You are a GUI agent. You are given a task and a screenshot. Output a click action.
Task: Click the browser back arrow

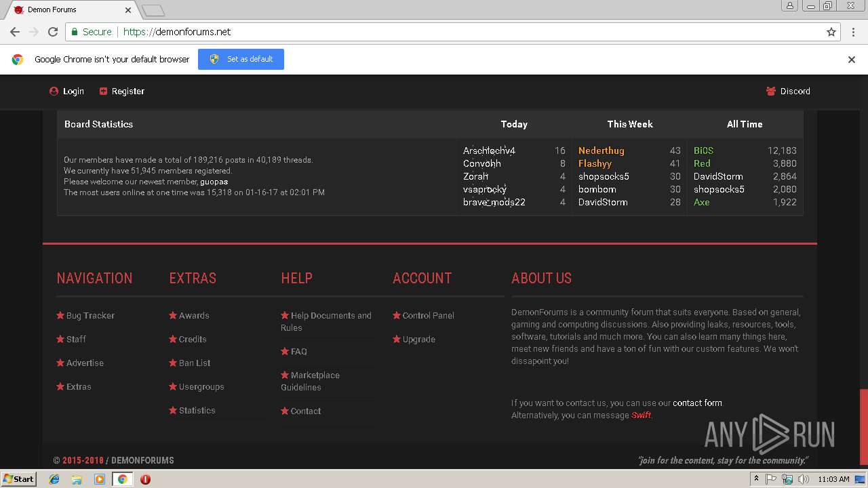click(15, 32)
